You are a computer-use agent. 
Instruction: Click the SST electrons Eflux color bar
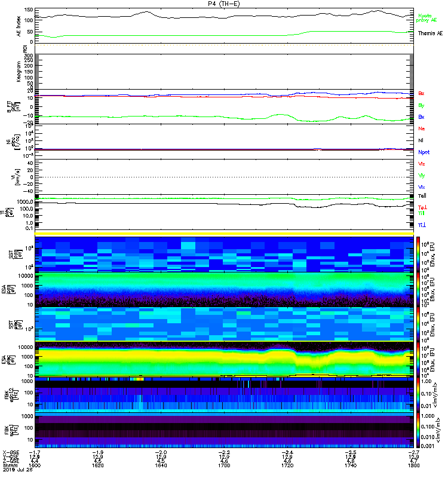pyautogui.click(x=418, y=324)
